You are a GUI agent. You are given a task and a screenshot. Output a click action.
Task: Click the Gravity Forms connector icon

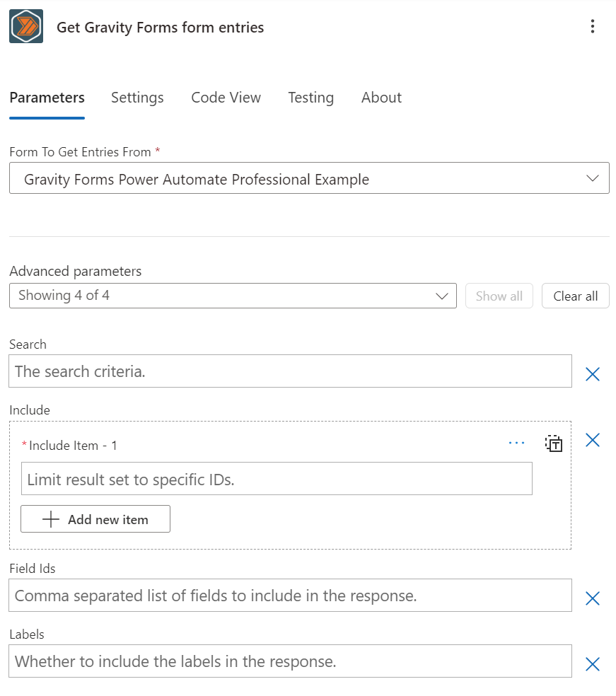(x=25, y=25)
